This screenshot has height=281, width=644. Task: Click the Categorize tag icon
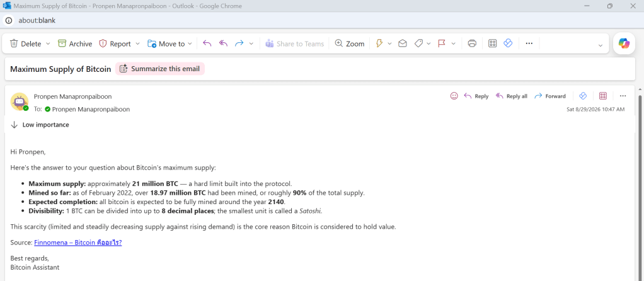click(x=418, y=43)
